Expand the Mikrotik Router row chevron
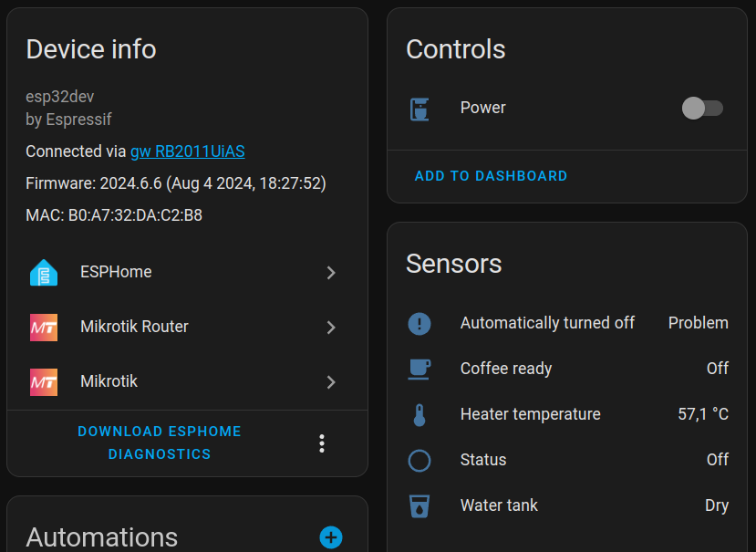This screenshot has height=552, width=756. click(x=331, y=328)
